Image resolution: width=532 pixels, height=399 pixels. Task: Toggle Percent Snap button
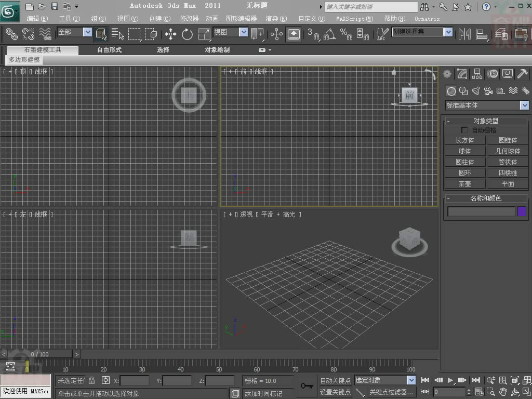[x=346, y=34]
